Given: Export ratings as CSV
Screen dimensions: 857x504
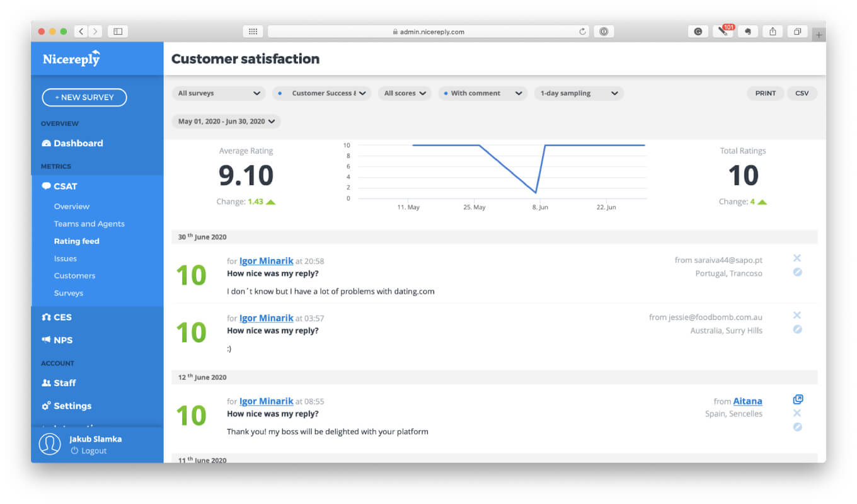Looking at the screenshot, I should (x=802, y=93).
